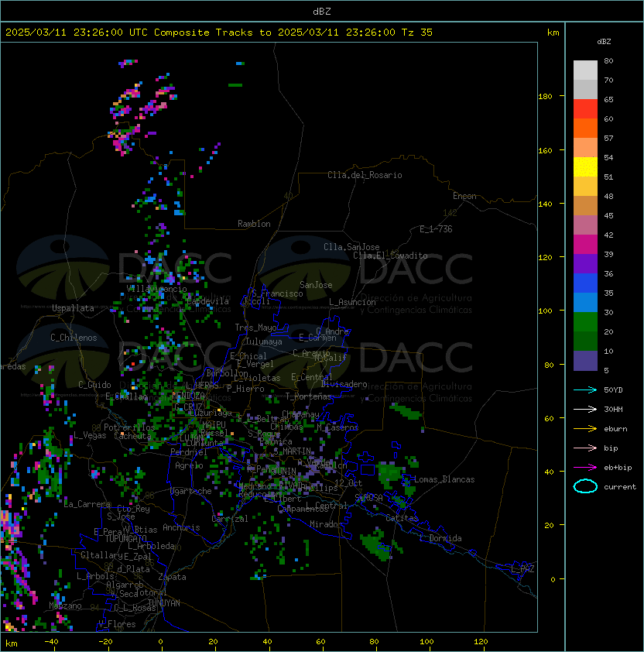Click the 'Capdevila' map label
644x652 pixels.
click(x=207, y=301)
